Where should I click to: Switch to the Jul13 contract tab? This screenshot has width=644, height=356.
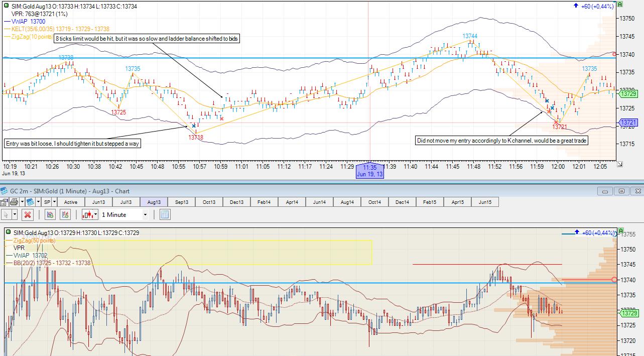point(126,202)
